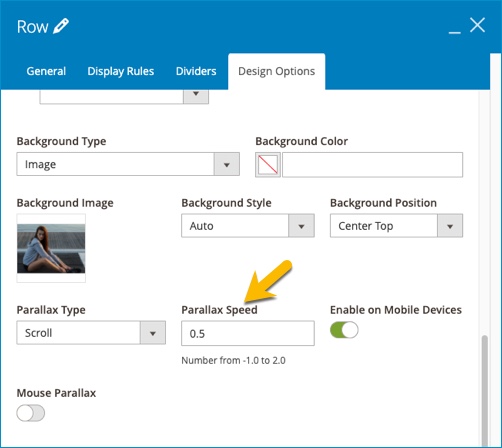This screenshot has height=448, width=502.
Task: Close the Row dialog with X
Action: (477, 25)
